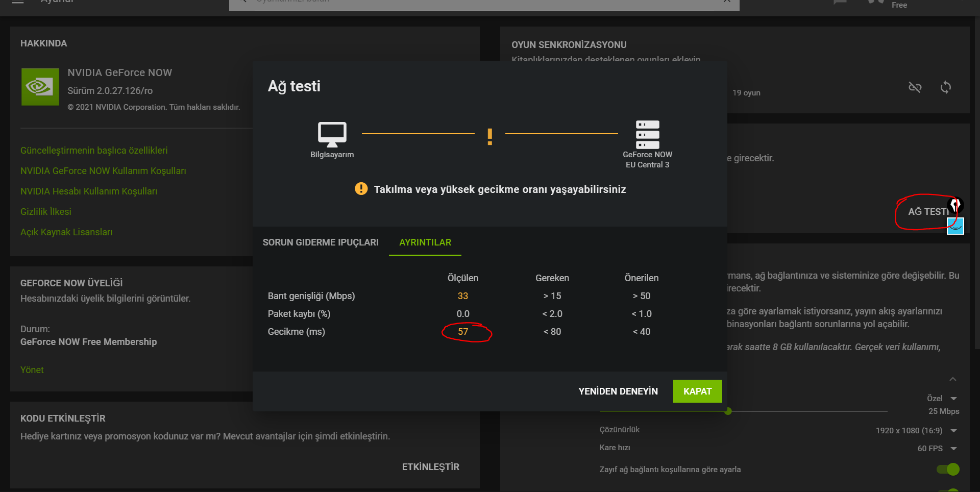Click the recommended bandwidth value > 50
980x492 pixels.
(642, 296)
